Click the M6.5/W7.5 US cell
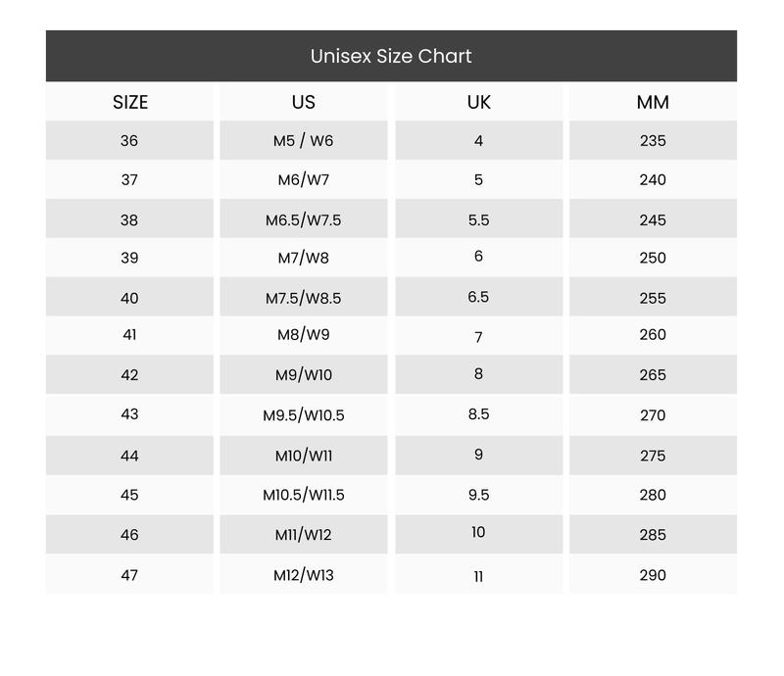Image resolution: width=784 pixels, height=676 pixels. tap(304, 219)
